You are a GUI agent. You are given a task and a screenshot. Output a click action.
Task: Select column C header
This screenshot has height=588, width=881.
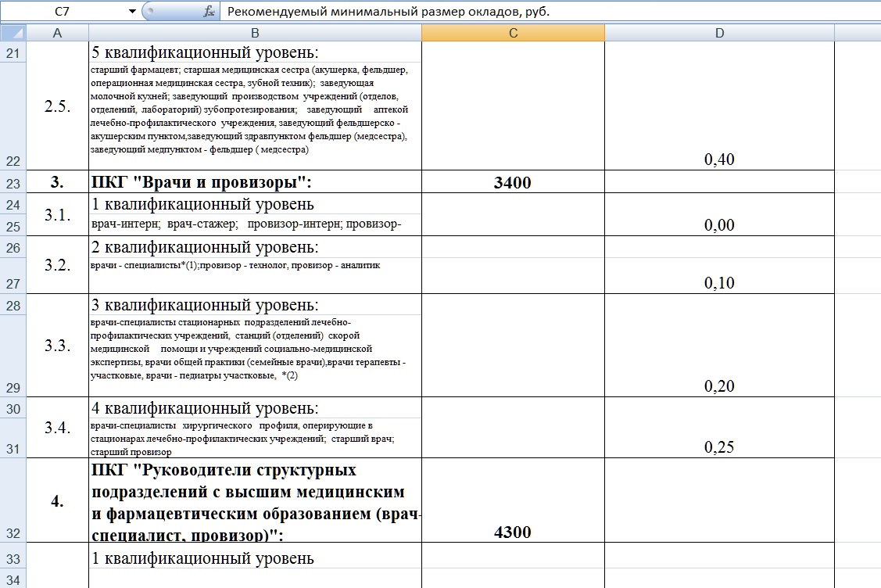click(x=513, y=33)
